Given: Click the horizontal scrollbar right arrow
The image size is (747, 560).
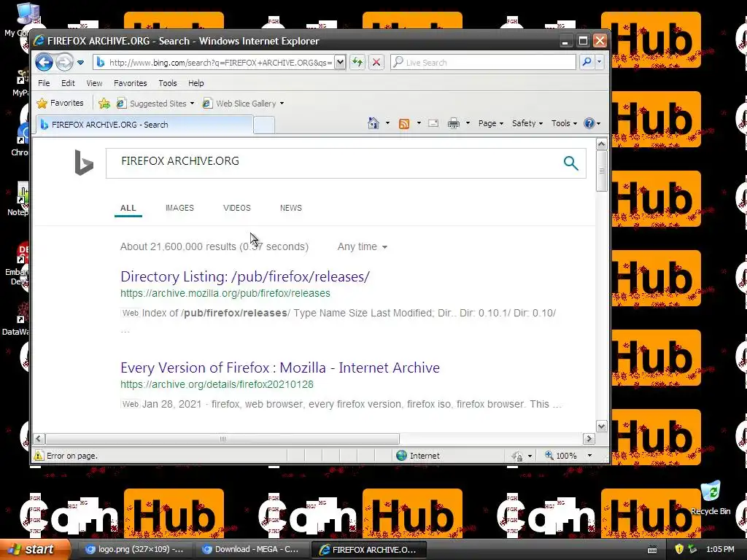Looking at the screenshot, I should click(x=589, y=438).
